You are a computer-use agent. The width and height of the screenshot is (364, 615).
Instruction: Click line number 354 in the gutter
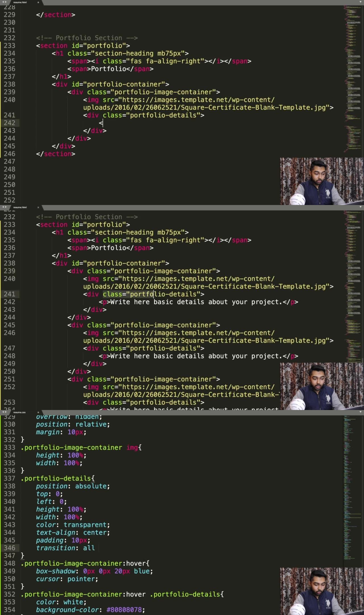pos(9,610)
